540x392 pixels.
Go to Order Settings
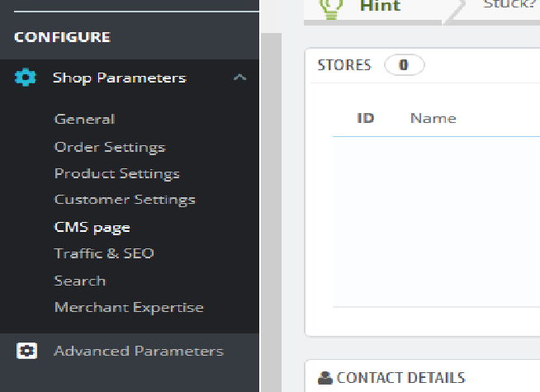pos(110,147)
